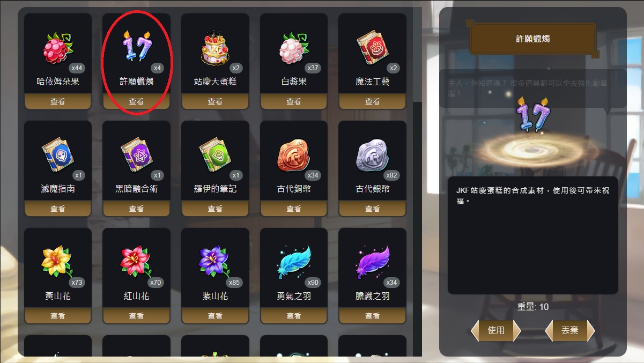
Task: Click 使用 button to use item
Action: 496,330
